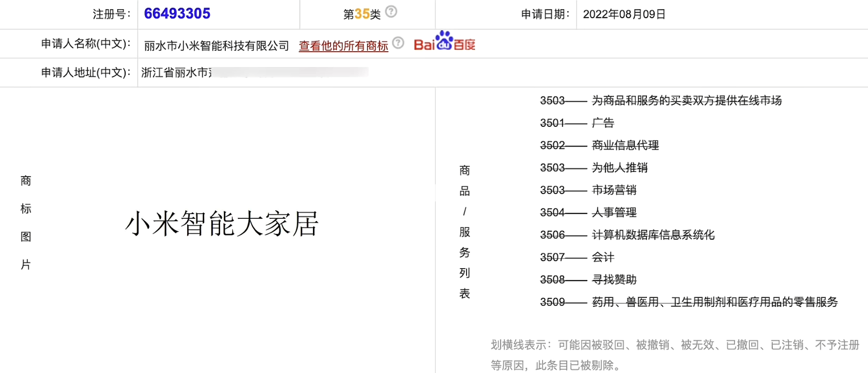868x373 pixels.
Task: Select the 3503 市场营销 item
Action: tap(588, 190)
